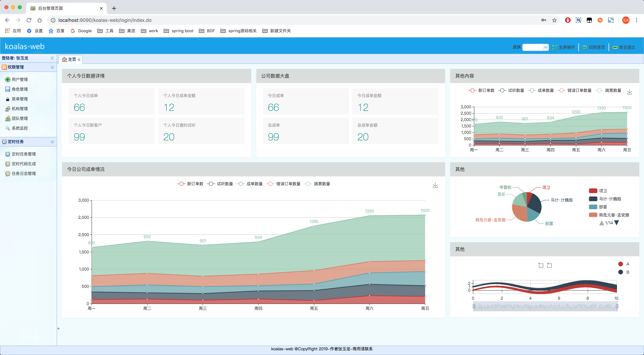644x355 pixels.
Task: Open the 应用 apps shortcut
Action: tap(13, 31)
